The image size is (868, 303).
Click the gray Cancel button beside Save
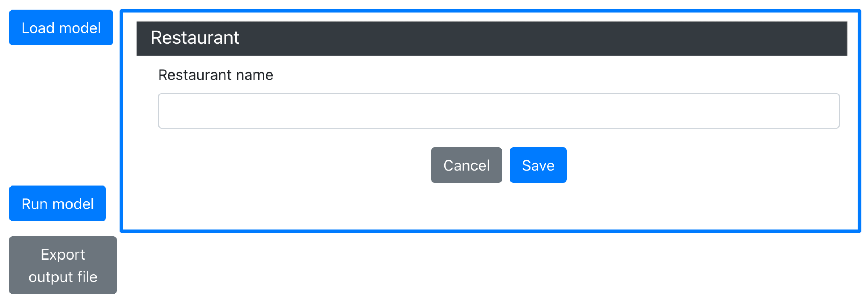coord(466,165)
